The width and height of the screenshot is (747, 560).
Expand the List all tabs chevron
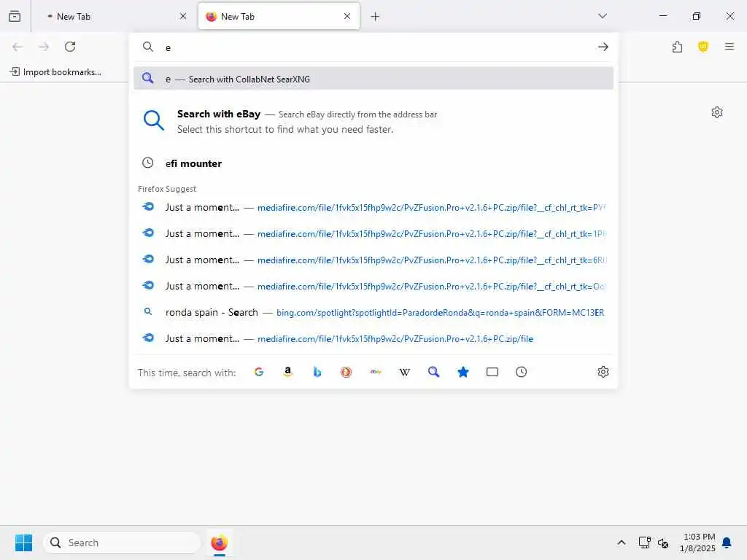click(x=602, y=16)
